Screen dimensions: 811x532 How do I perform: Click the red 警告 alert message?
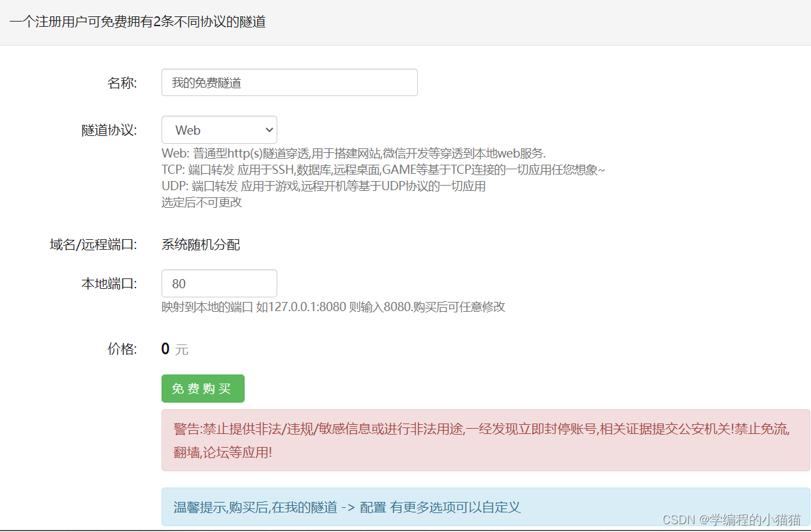[486, 441]
